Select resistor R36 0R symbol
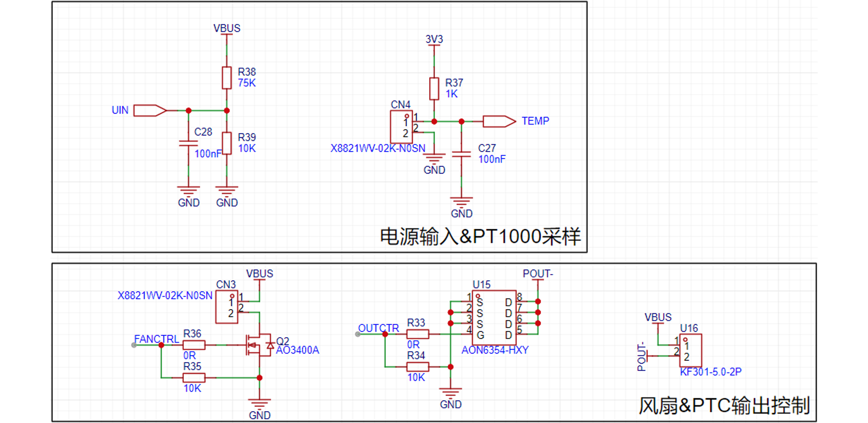868x423 pixels. coord(194,345)
